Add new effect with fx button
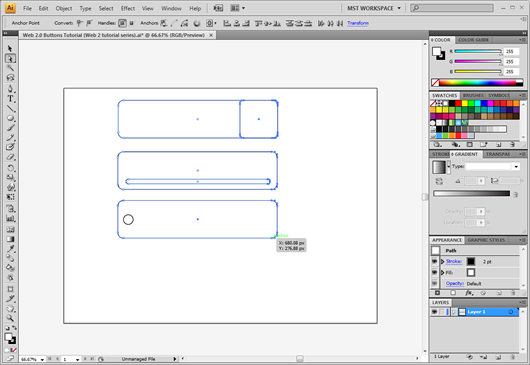Screen dimensions: 530x365 (x=469, y=293)
